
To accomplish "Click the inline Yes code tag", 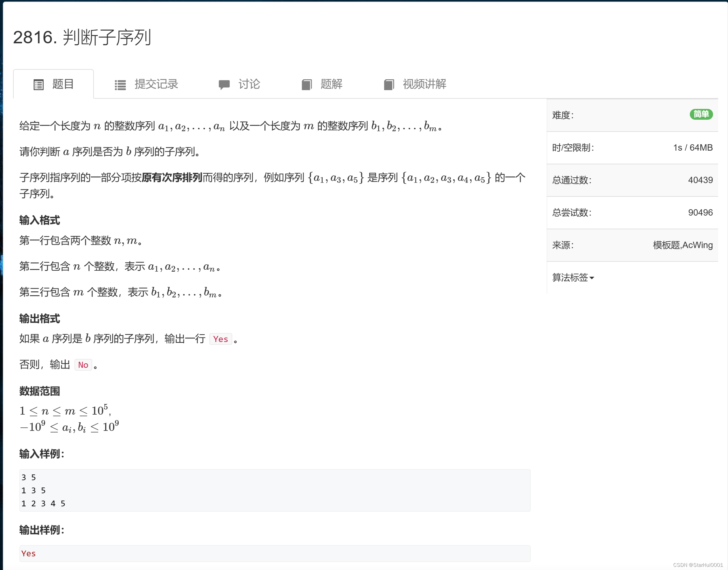I will point(220,339).
